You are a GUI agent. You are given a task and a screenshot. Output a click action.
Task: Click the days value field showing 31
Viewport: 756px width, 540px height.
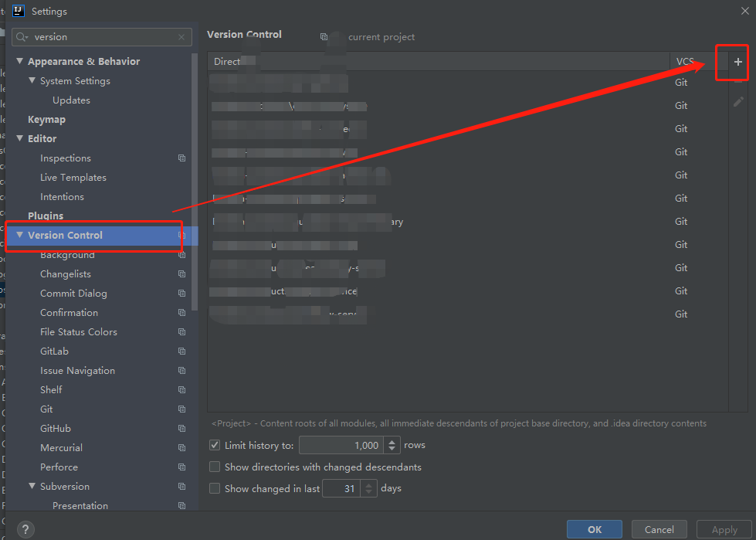pyautogui.click(x=341, y=488)
